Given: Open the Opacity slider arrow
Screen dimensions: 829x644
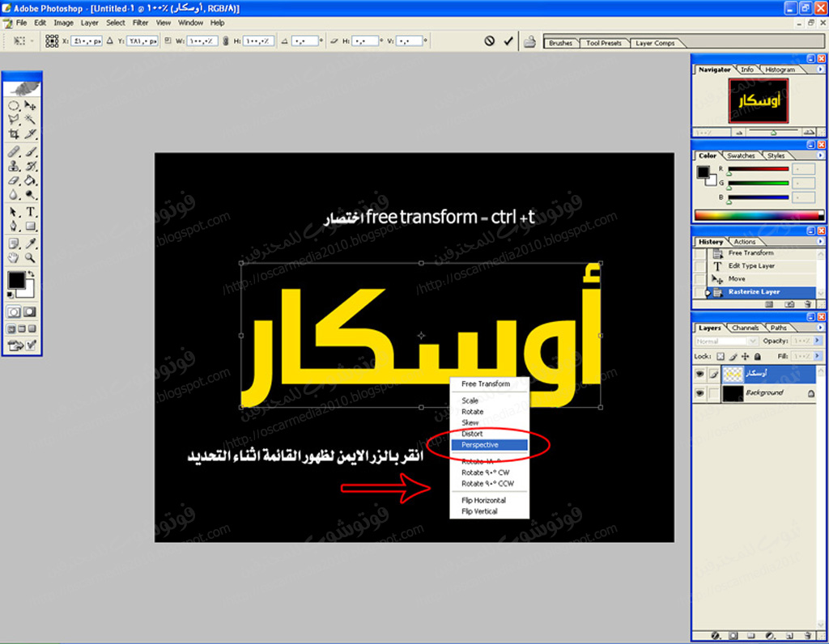Looking at the screenshot, I should [818, 341].
